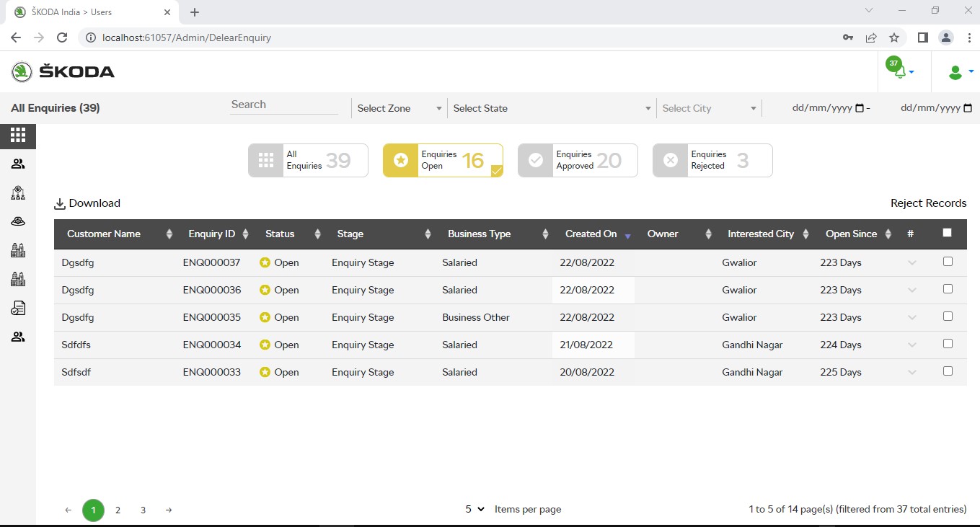This screenshot has width=980, height=527.
Task: Check the row checkbox for ENQ000034
Action: coord(948,344)
